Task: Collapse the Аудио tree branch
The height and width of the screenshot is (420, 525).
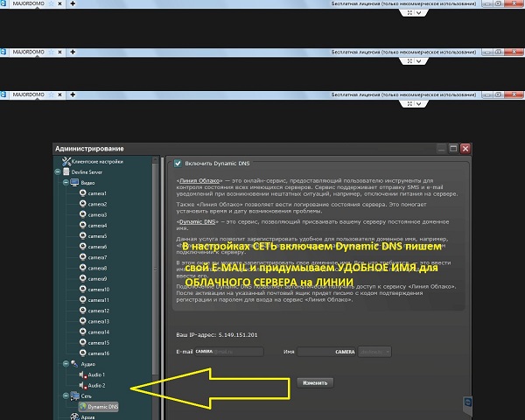Action: (65, 364)
